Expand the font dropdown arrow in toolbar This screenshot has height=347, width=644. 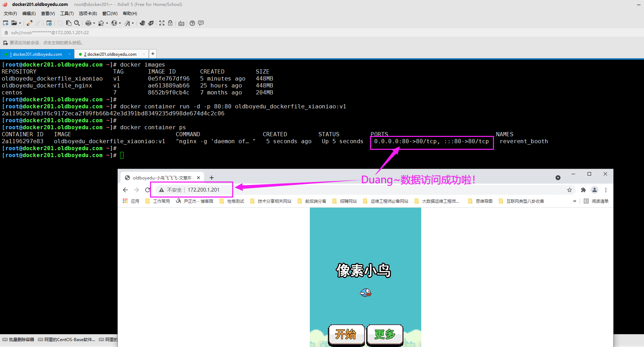click(133, 23)
